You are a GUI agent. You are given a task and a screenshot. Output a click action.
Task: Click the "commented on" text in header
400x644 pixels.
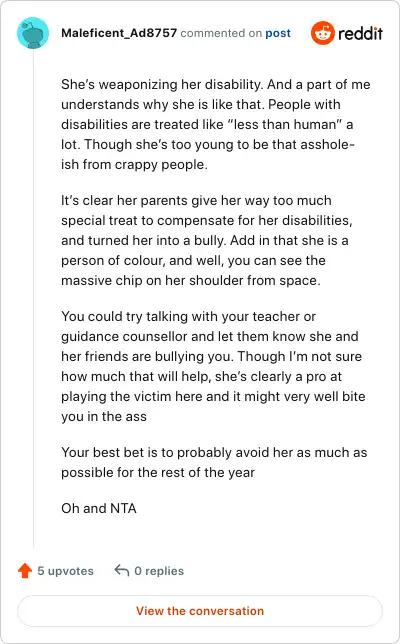[221, 33]
